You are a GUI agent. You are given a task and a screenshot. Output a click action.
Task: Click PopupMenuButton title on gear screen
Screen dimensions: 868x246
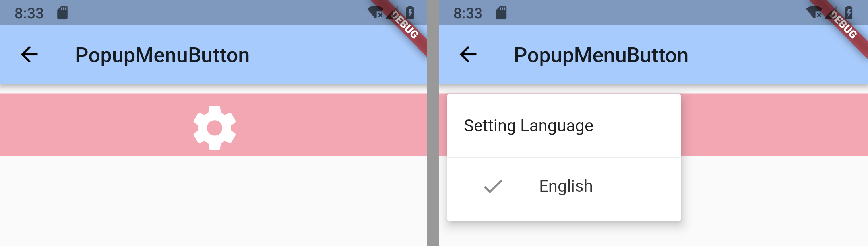162,55
